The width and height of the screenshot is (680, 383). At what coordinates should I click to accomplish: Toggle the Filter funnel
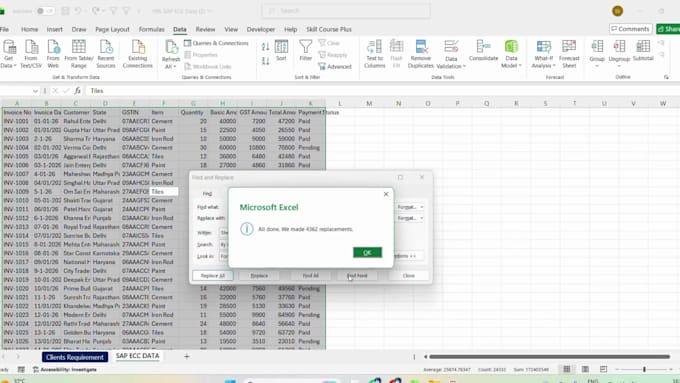point(306,51)
